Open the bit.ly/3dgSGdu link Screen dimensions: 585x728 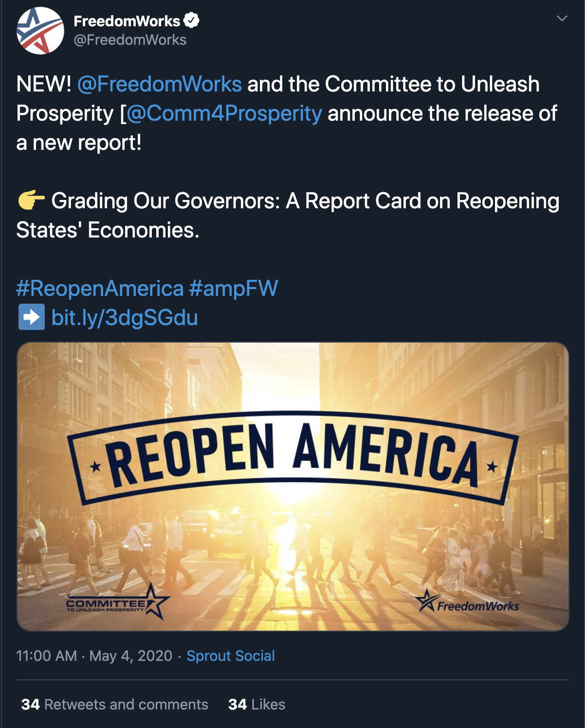[125, 318]
